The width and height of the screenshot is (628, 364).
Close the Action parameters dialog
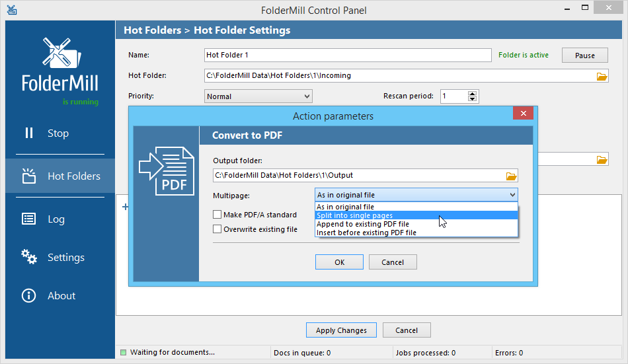(523, 114)
